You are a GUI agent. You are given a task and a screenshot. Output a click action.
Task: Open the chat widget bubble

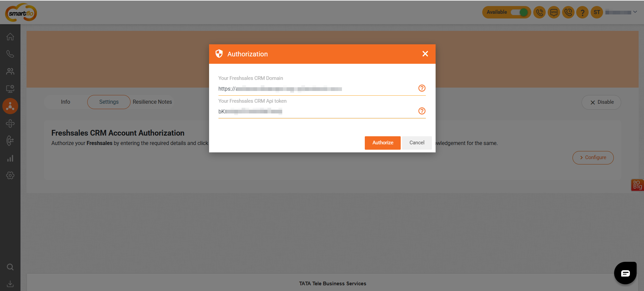point(625,273)
